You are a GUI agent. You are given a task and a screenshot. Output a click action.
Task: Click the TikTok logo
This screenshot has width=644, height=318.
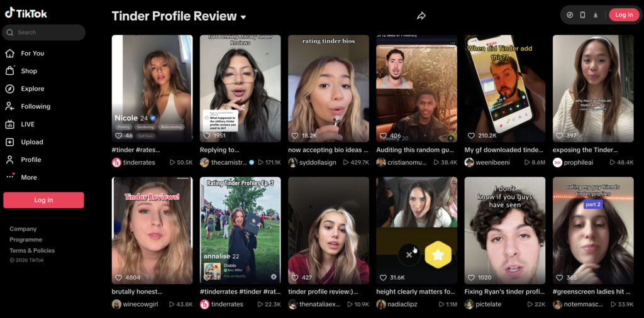[x=26, y=13]
